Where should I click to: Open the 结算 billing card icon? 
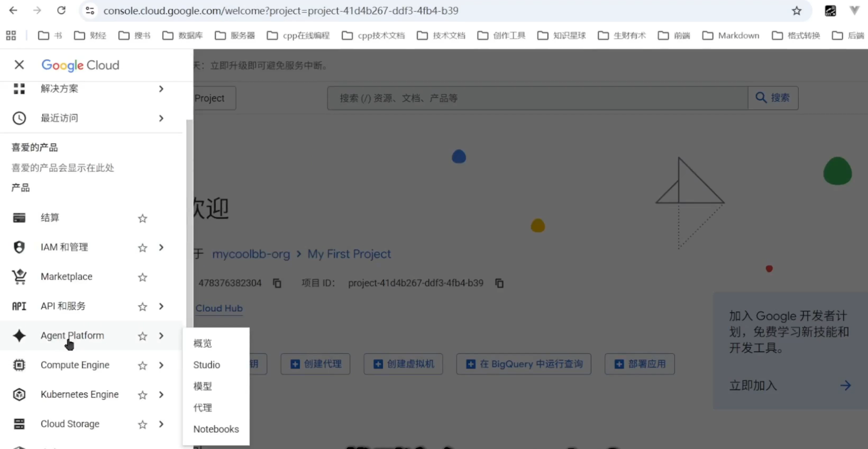[x=19, y=218]
